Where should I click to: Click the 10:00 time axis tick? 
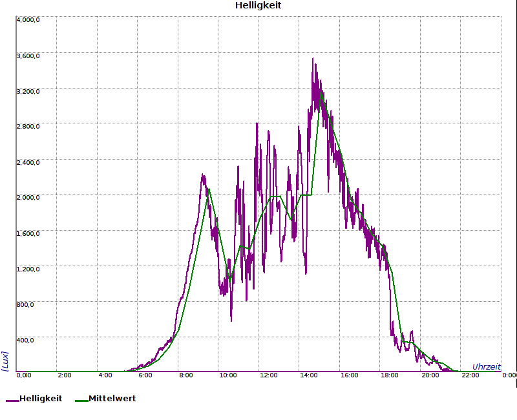227,375
